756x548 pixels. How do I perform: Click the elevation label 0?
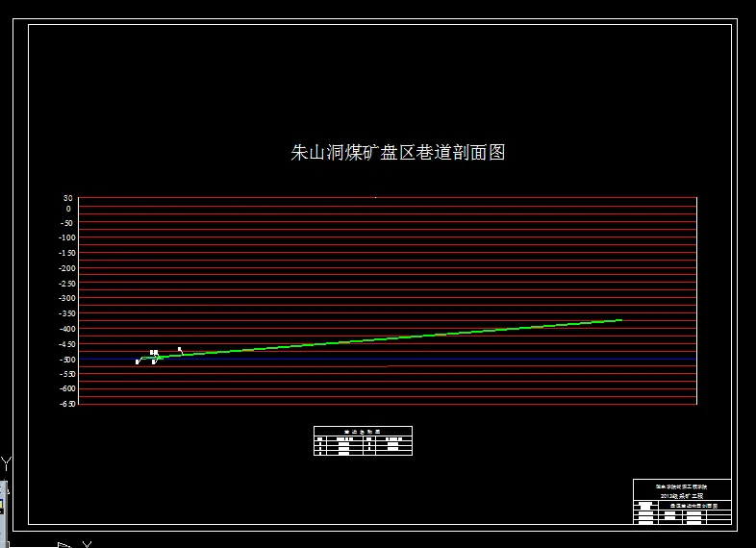coord(68,209)
